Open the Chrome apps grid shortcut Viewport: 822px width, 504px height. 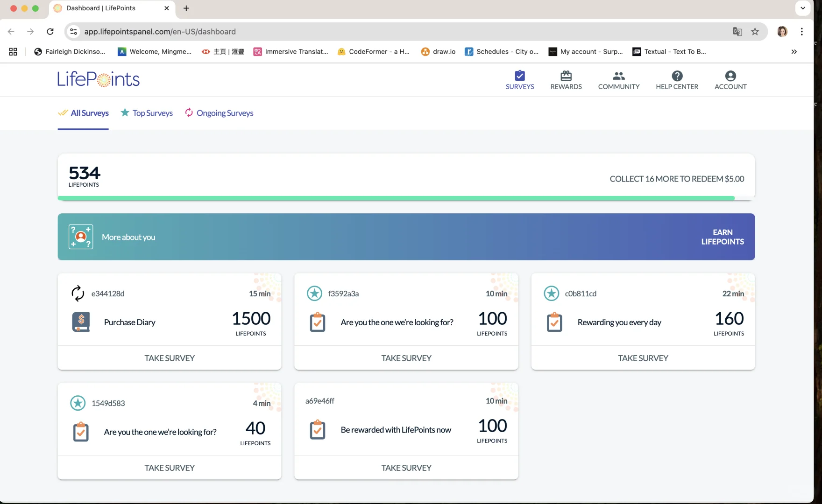[x=13, y=52]
